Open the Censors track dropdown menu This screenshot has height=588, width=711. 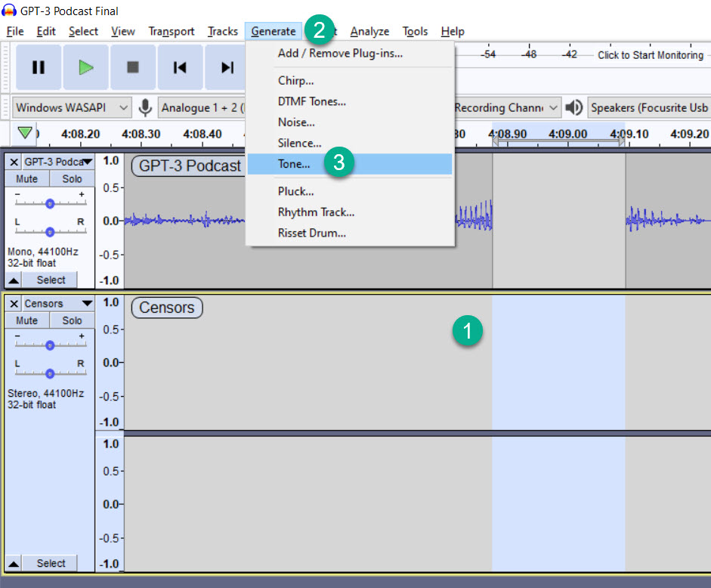click(x=58, y=304)
